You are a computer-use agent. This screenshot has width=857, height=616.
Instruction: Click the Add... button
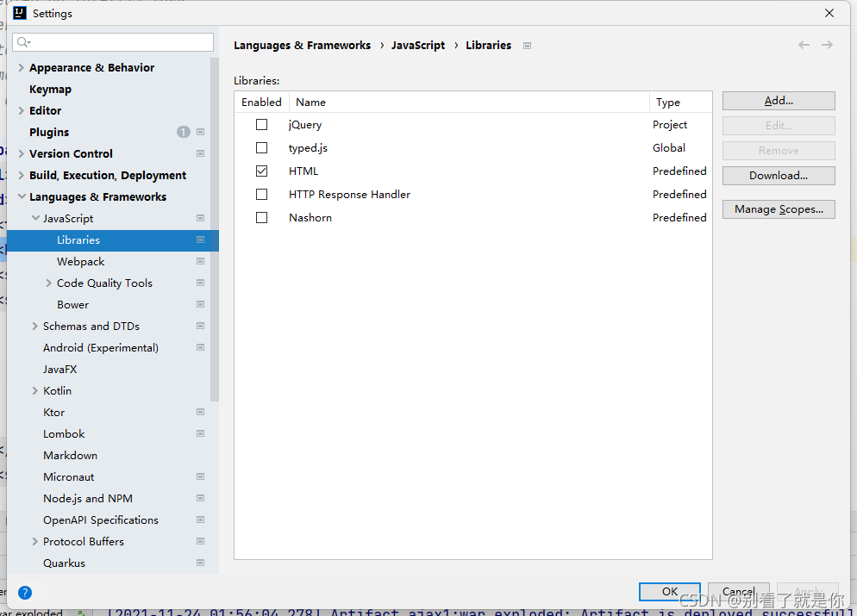click(779, 101)
